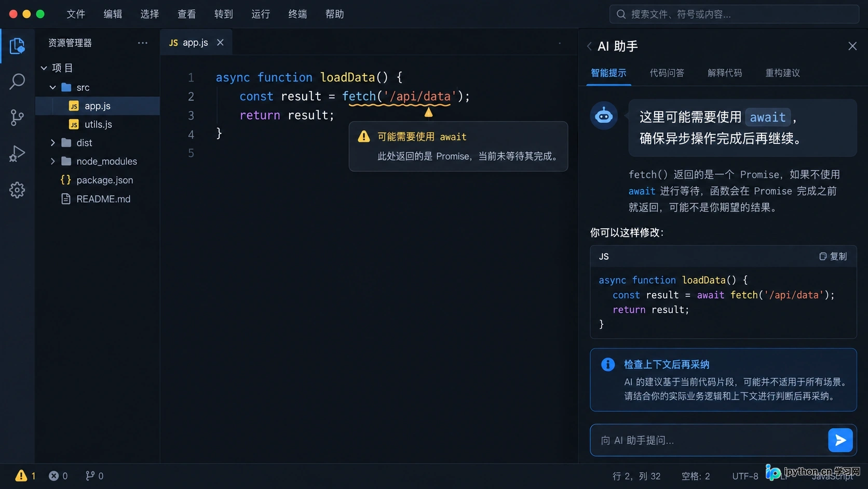Switch to the 智能提示 tab
The height and width of the screenshot is (489, 868).
(x=608, y=73)
